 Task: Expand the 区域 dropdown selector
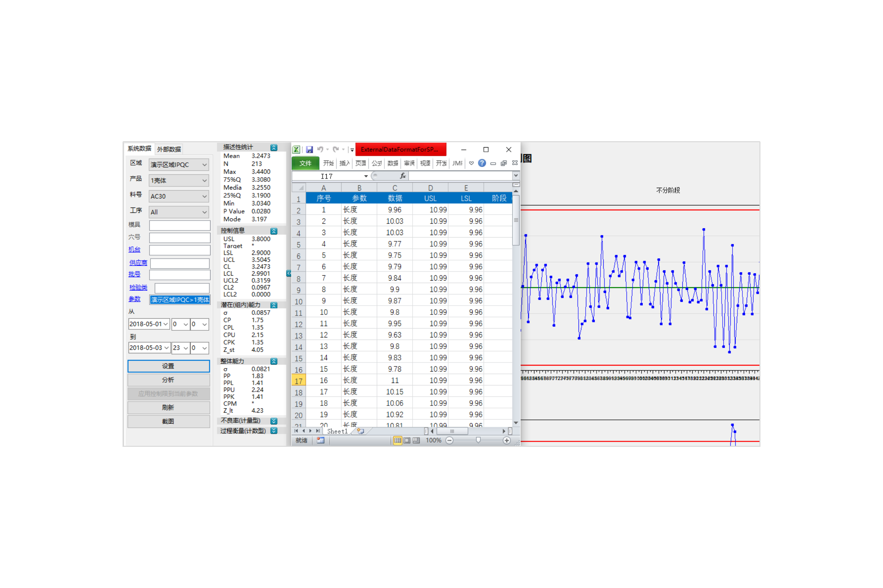(x=203, y=163)
